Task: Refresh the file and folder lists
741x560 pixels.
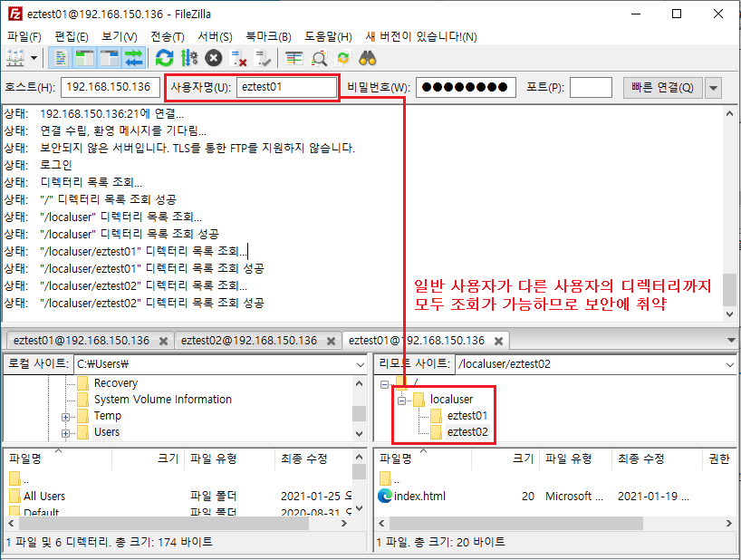Action: [x=164, y=58]
